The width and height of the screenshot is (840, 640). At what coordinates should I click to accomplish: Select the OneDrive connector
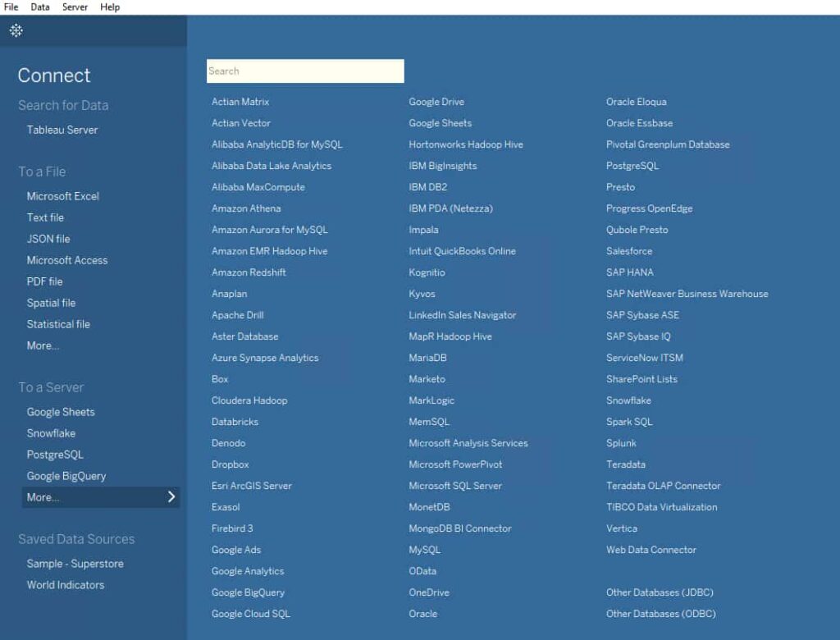[x=429, y=592]
